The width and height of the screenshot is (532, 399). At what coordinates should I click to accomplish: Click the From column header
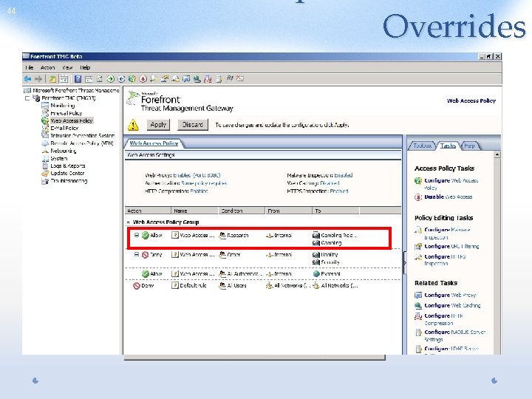(288, 211)
